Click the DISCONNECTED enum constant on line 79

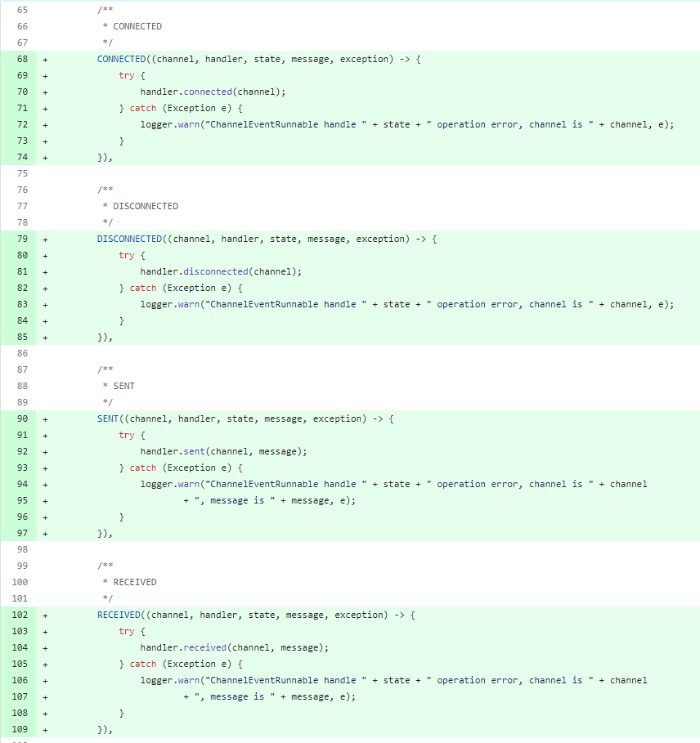(x=129, y=239)
